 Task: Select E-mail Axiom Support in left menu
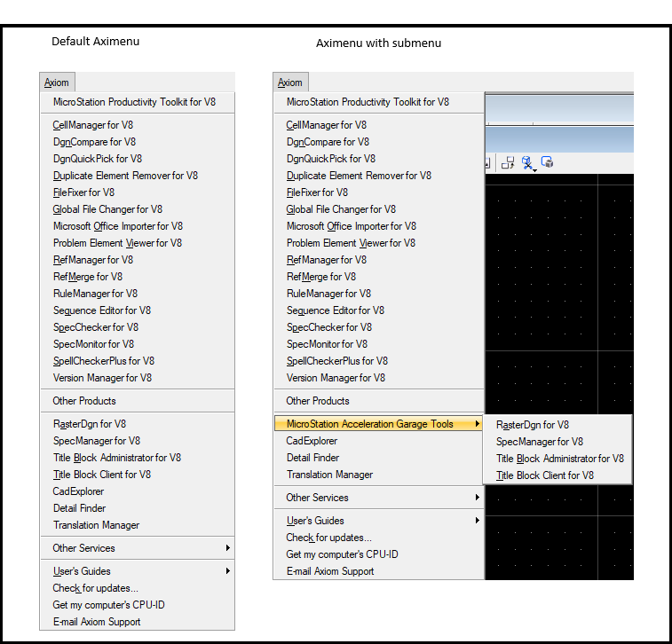point(97,622)
